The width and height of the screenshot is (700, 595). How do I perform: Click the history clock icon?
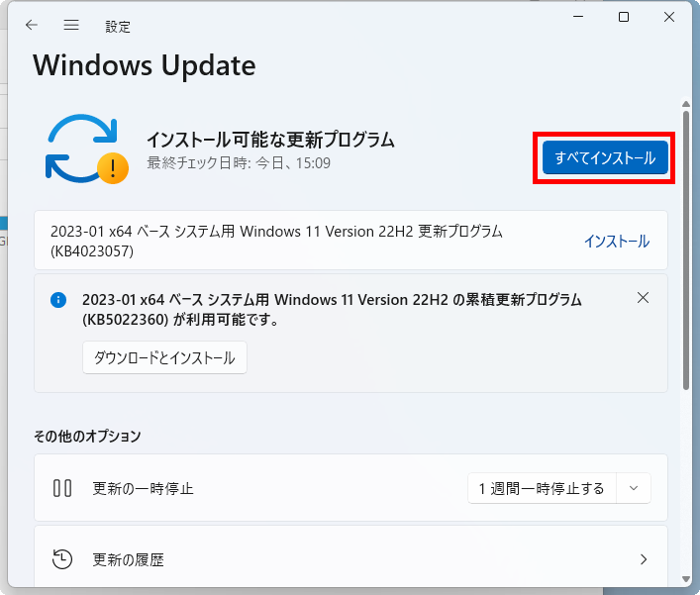[62, 559]
